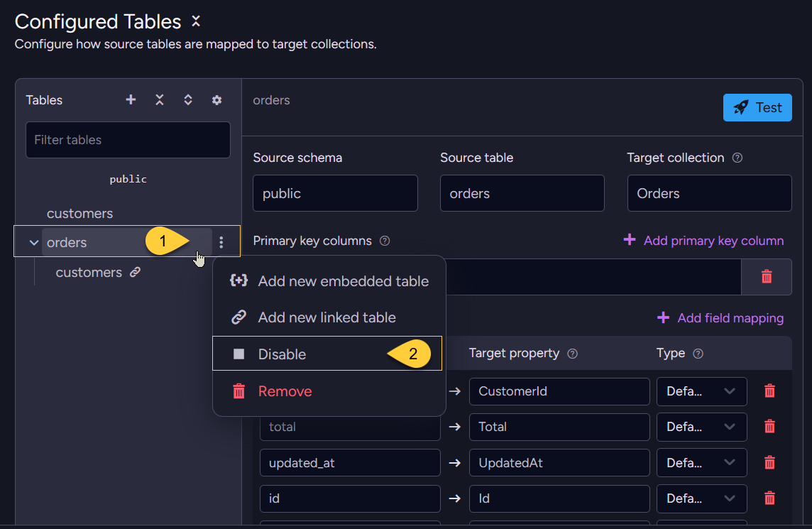
Task: Delete the Total field mapping
Action: click(769, 427)
